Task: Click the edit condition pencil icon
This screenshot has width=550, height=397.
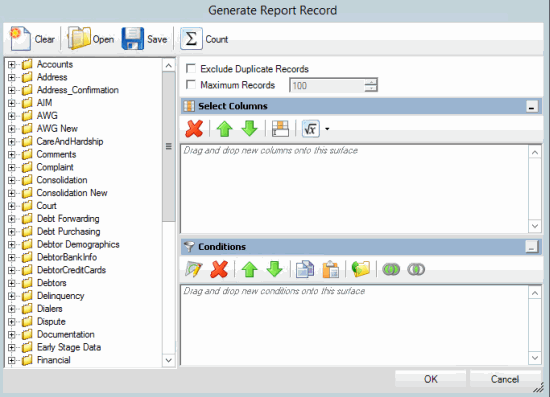Action: (194, 269)
